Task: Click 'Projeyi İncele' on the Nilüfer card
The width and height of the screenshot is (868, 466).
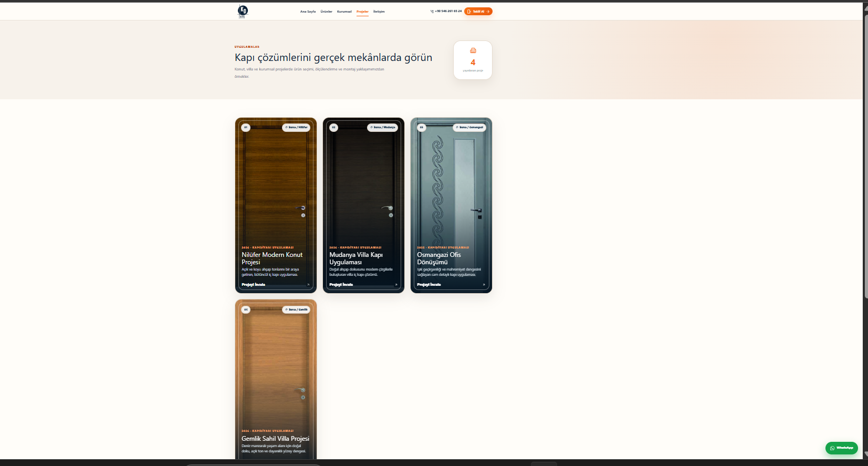Action: click(254, 285)
